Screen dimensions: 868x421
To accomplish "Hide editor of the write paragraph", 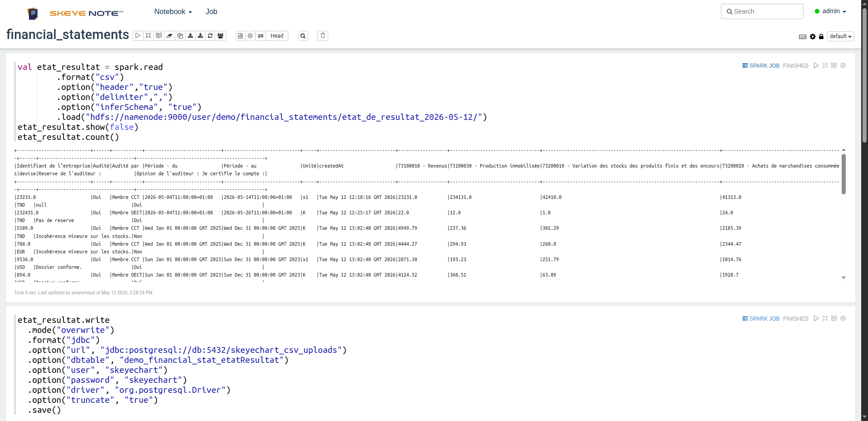I will 825,318.
